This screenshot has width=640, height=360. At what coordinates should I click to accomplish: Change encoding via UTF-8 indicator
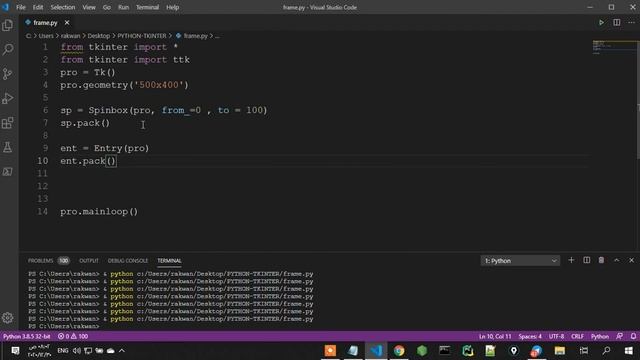click(556, 336)
